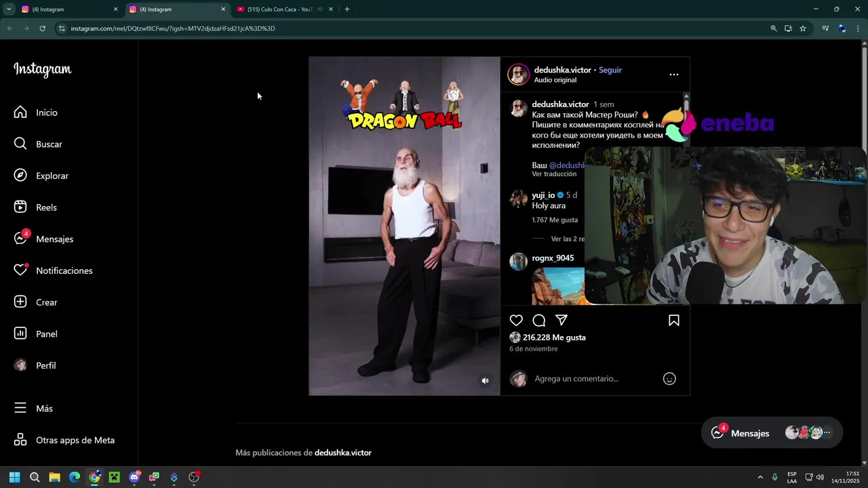Mute the reel audio
This screenshot has width=868, height=488.
pos(485,381)
